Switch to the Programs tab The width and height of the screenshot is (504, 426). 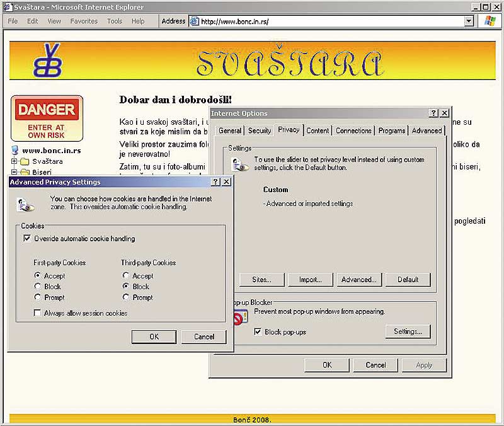pyautogui.click(x=392, y=130)
